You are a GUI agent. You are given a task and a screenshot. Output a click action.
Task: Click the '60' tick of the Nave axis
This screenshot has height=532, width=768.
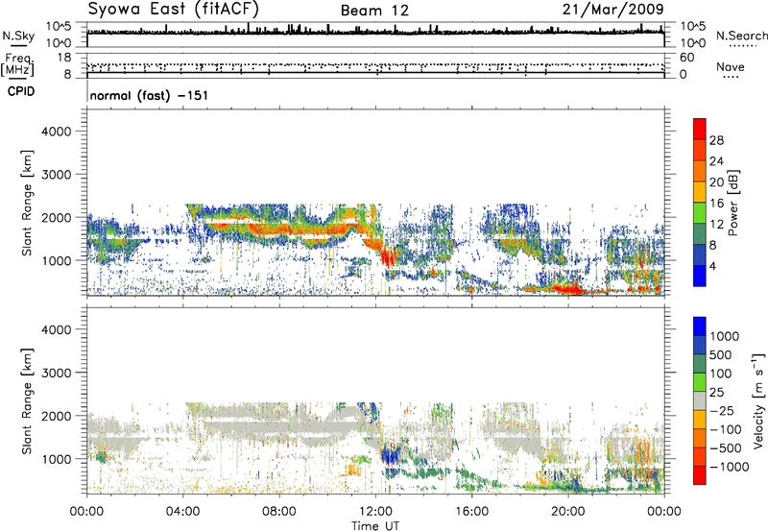pyautogui.click(x=686, y=58)
